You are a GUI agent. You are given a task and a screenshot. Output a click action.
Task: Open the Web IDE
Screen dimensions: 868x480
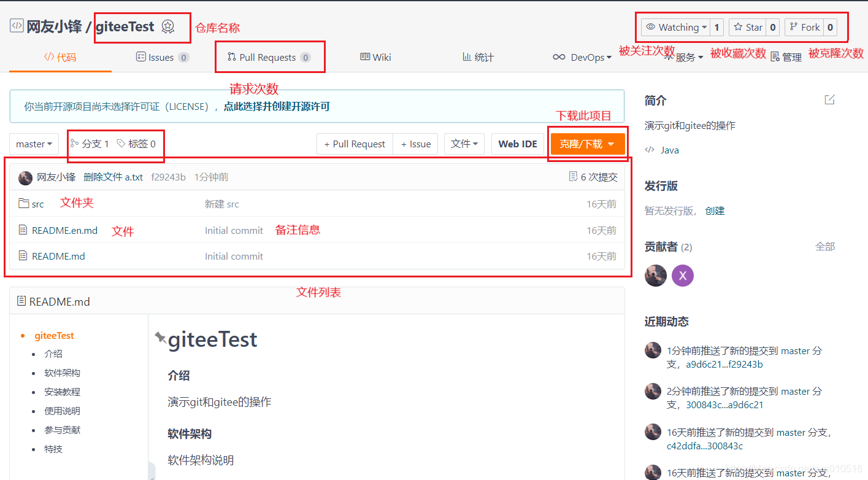517,144
